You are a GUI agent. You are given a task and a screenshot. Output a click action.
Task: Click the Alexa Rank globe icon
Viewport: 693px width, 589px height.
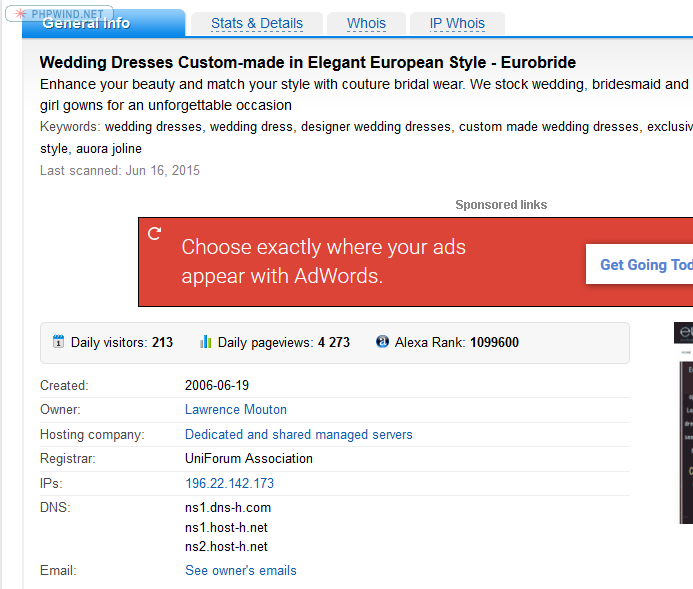click(382, 342)
